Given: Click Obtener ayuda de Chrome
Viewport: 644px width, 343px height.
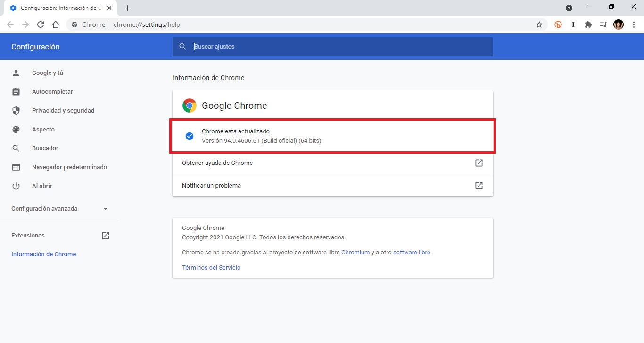Looking at the screenshot, I should [x=333, y=163].
